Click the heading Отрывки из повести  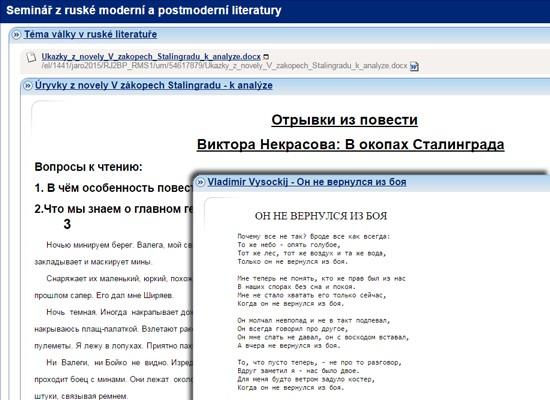[344, 120]
